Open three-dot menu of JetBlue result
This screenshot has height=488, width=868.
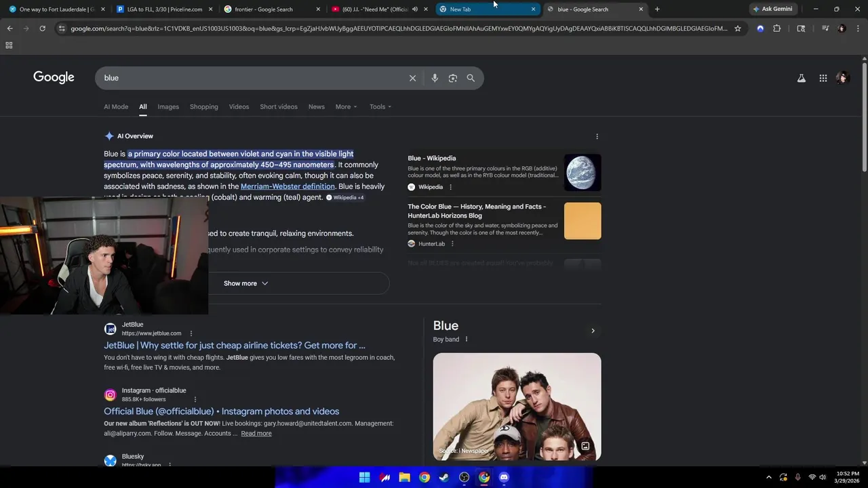tap(191, 333)
